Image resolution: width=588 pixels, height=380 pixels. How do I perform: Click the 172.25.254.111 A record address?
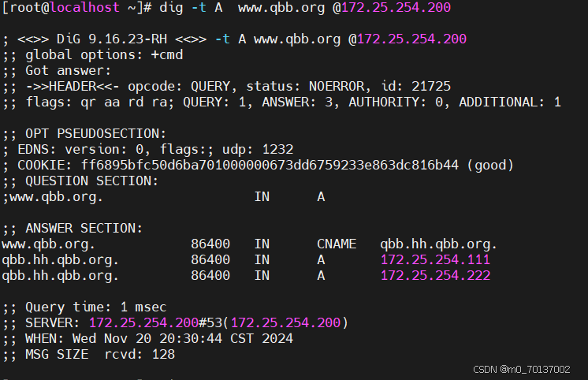[435, 259]
